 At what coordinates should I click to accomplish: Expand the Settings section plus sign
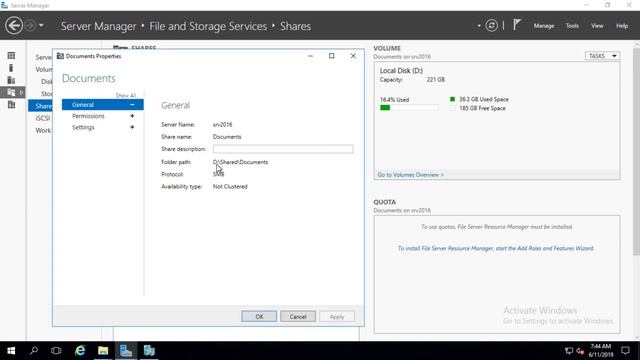click(132, 127)
